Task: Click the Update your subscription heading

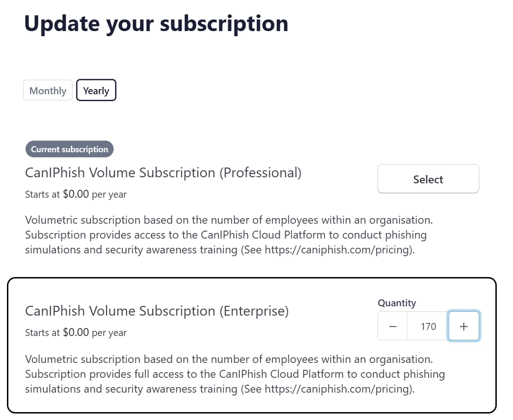Action: [156, 23]
